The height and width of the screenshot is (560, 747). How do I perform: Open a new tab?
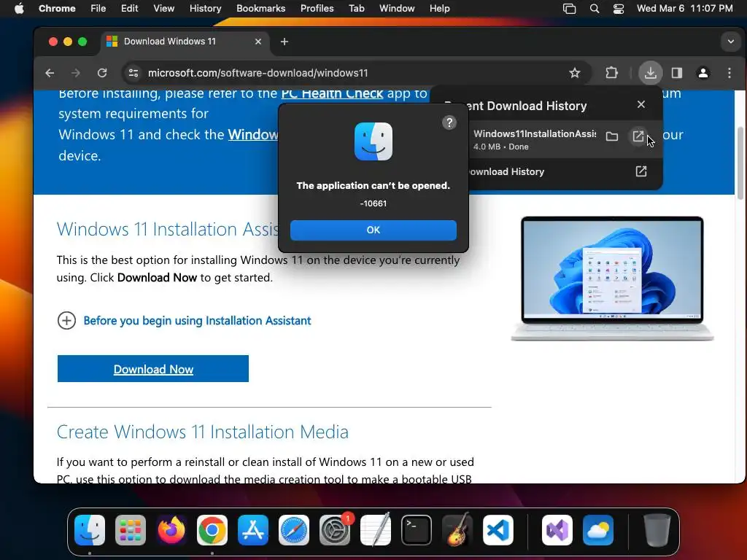(285, 42)
